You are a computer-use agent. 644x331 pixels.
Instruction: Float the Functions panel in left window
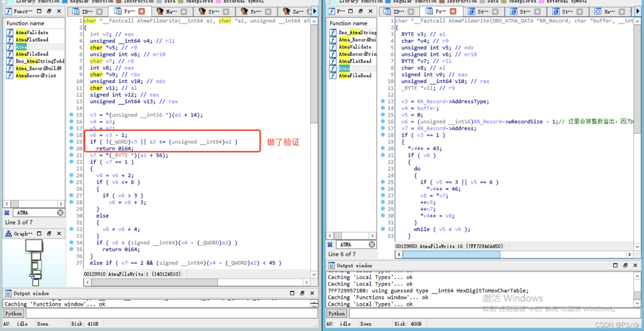pos(49,11)
